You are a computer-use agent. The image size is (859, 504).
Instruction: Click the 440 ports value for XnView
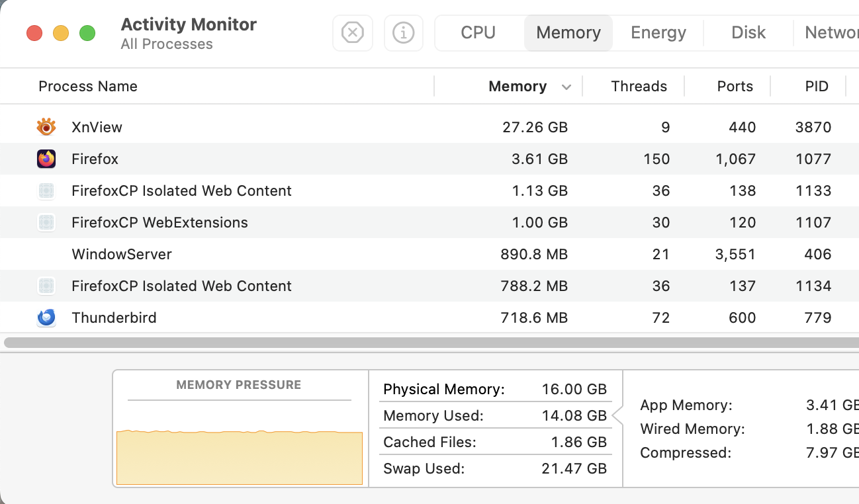coord(742,127)
